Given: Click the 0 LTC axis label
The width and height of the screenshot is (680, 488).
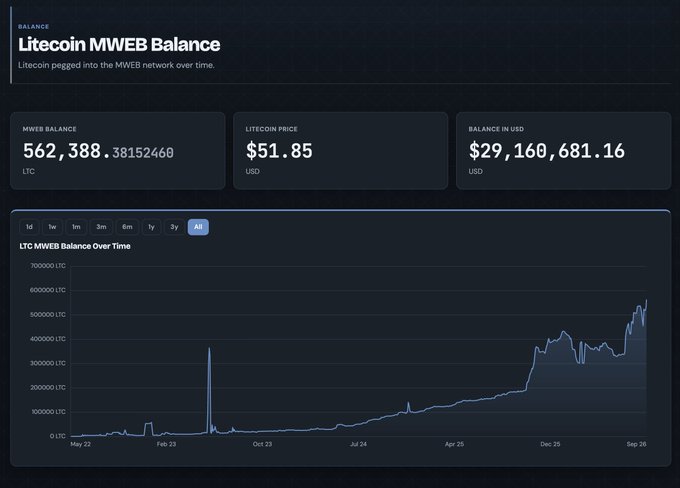Looking at the screenshot, I should coord(58,436).
